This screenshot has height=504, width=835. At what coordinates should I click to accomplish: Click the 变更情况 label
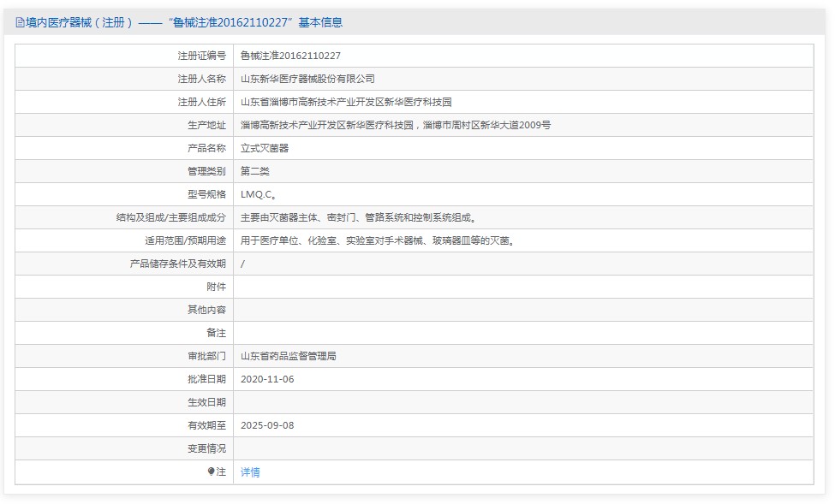pyautogui.click(x=206, y=449)
